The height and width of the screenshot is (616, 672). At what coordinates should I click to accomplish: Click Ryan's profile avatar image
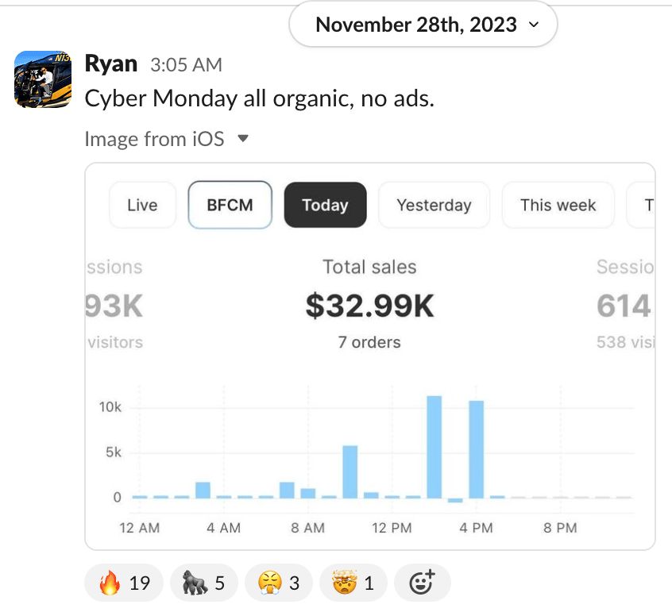point(43,79)
